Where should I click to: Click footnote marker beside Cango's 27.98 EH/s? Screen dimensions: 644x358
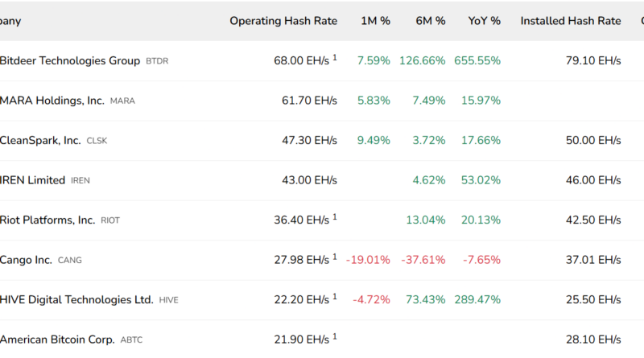(335, 257)
